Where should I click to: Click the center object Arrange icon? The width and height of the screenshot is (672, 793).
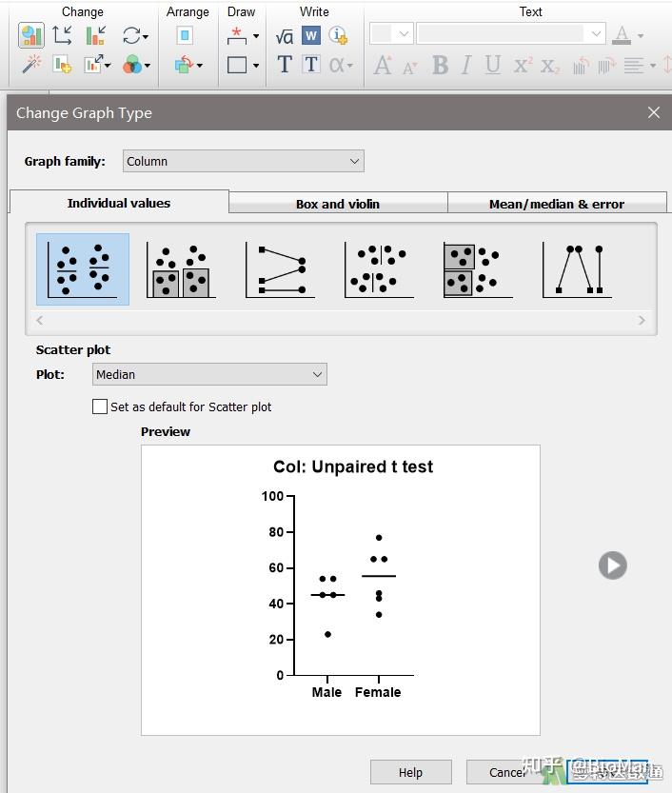pos(185,35)
